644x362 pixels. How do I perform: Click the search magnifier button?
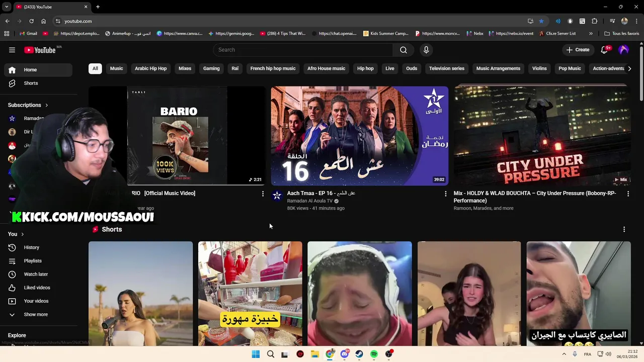click(x=404, y=50)
